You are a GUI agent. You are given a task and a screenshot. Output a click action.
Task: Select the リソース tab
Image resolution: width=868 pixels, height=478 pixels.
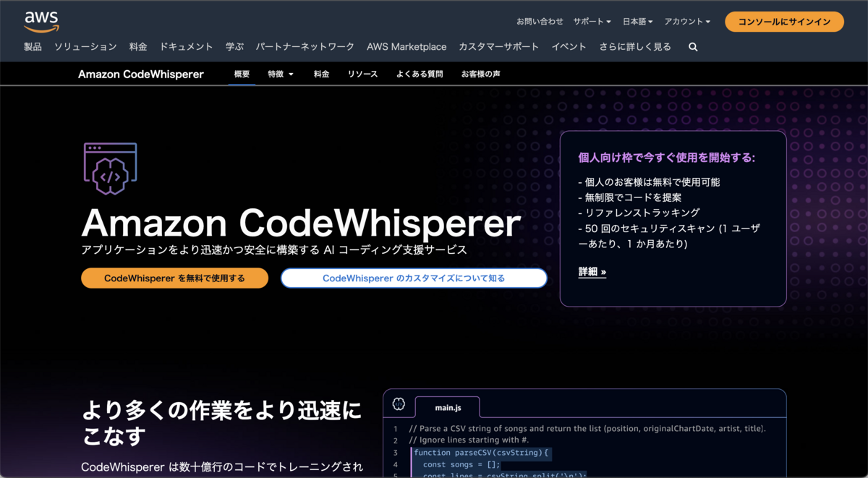(x=362, y=74)
